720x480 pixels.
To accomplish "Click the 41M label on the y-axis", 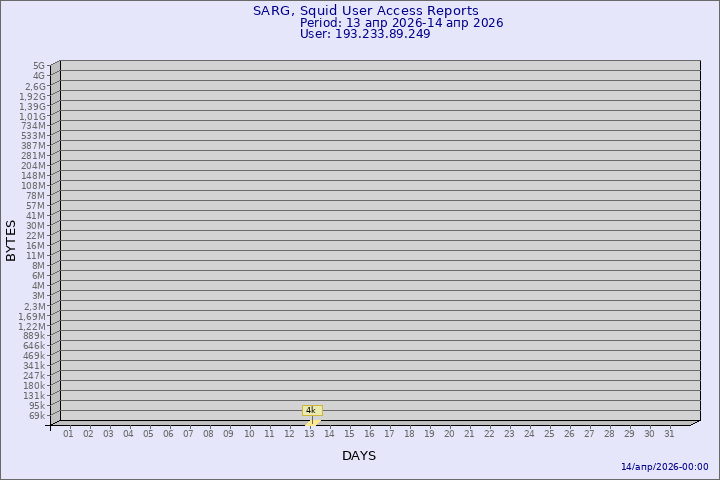I will tap(36, 216).
